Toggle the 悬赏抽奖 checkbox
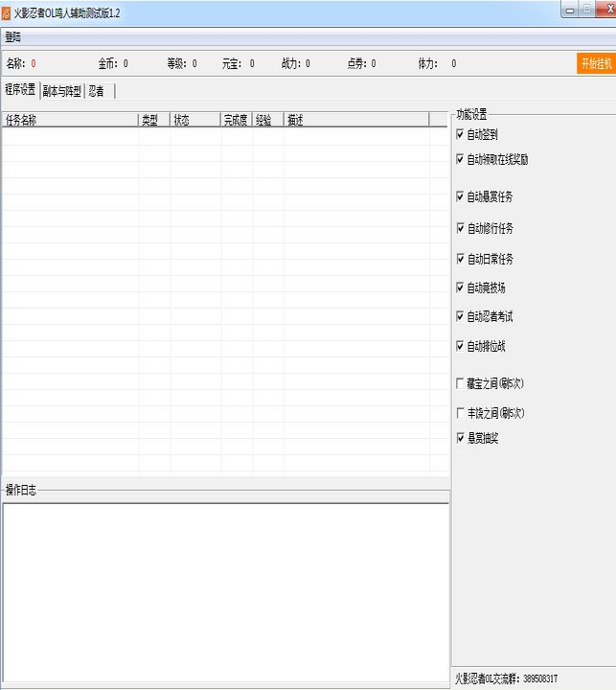 pyautogui.click(x=461, y=438)
